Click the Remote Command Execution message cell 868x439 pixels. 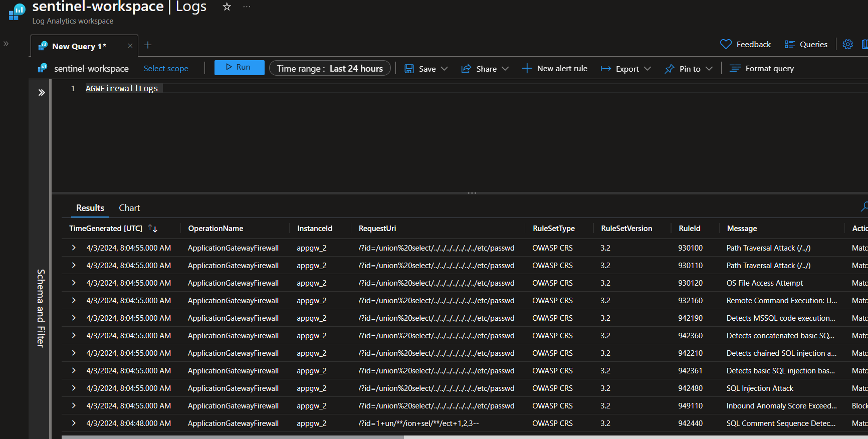(782, 301)
